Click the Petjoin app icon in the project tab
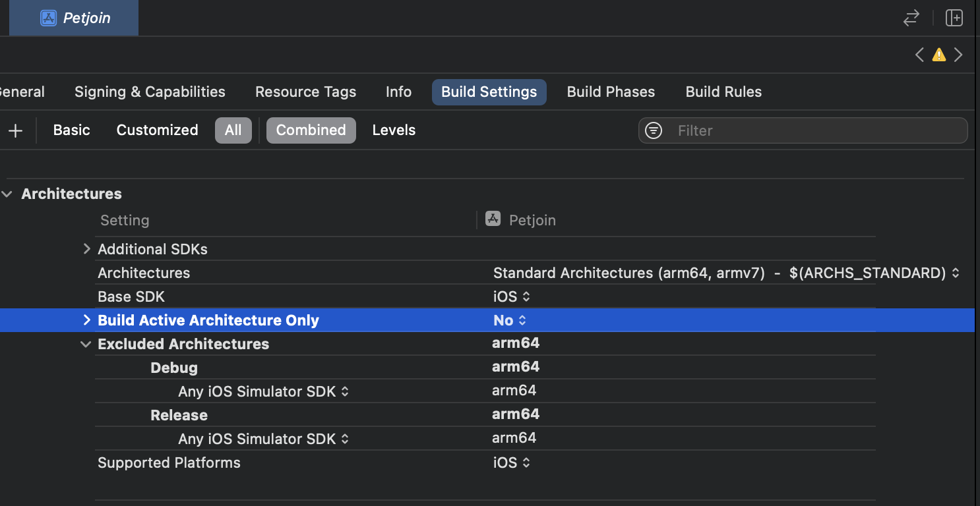Image resolution: width=980 pixels, height=506 pixels. coord(48,18)
